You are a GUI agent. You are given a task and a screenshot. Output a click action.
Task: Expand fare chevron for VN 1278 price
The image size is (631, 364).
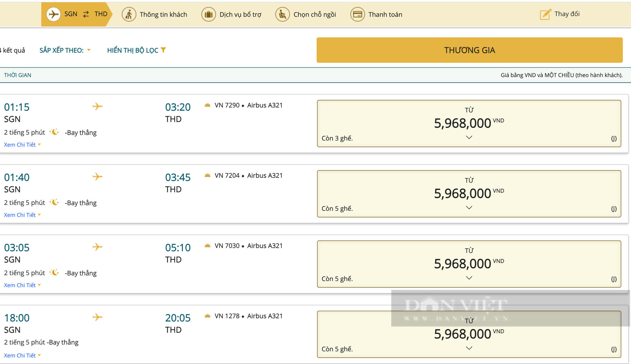(469, 348)
